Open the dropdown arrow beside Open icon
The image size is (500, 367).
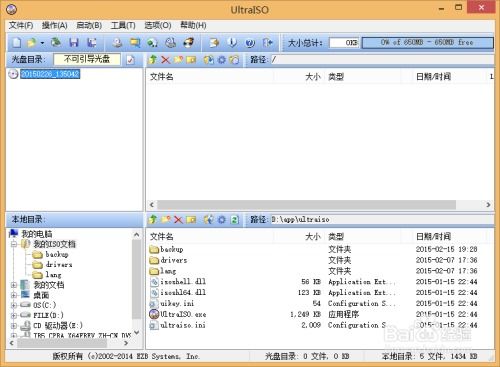pyautogui.click(x=42, y=43)
